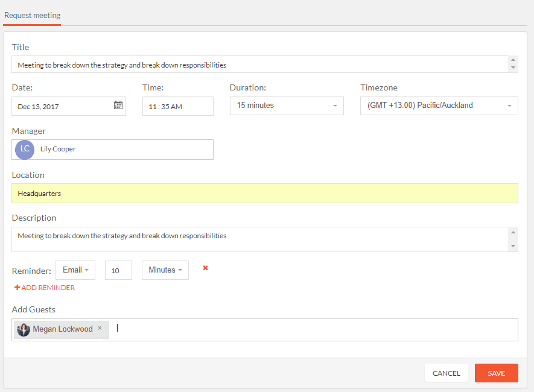Open the calendar date picker icon
Screen dimensions: 534x392
point(118,105)
